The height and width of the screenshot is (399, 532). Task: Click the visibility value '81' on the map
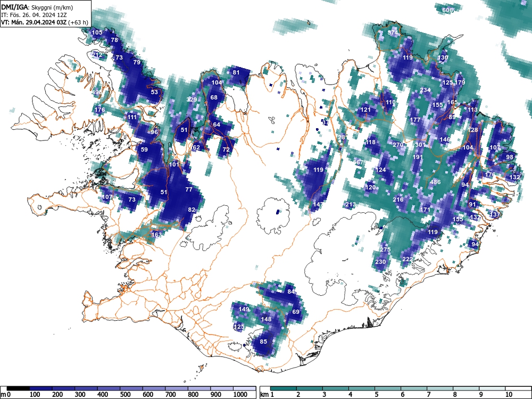click(236, 72)
